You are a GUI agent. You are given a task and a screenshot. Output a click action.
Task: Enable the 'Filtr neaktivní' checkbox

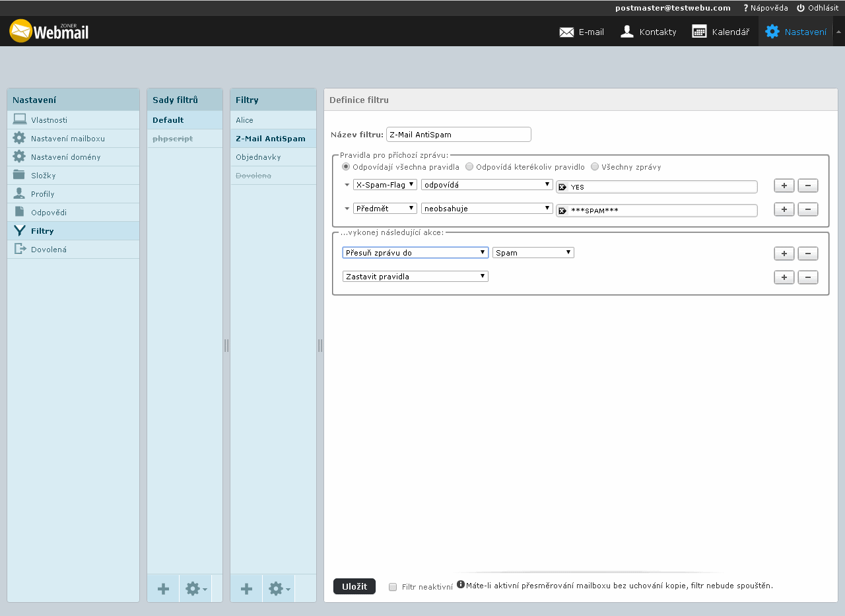pos(393,587)
